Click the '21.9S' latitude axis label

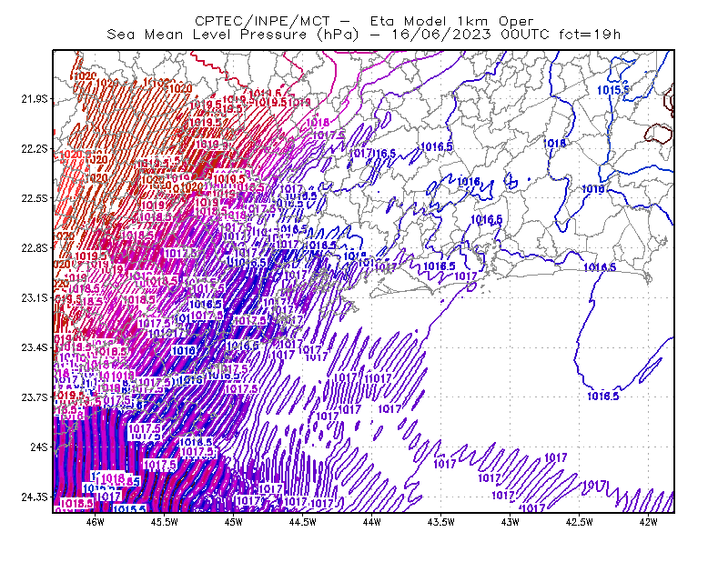[35, 98]
